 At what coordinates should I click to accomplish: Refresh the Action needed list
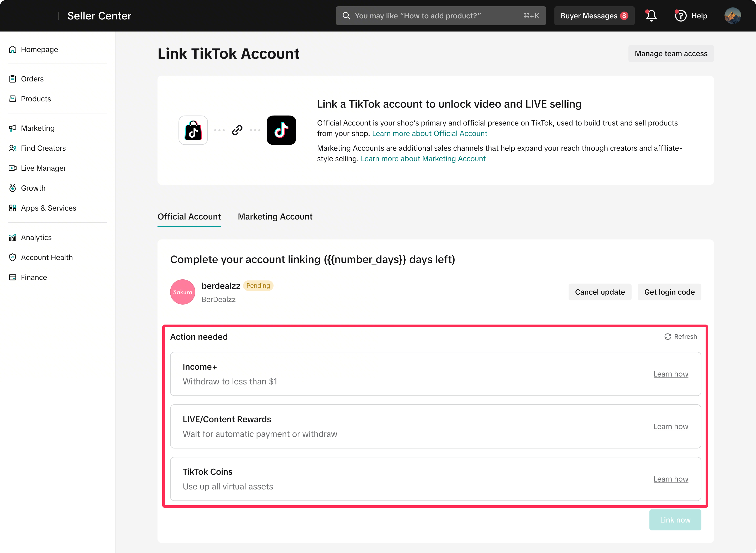[680, 336]
